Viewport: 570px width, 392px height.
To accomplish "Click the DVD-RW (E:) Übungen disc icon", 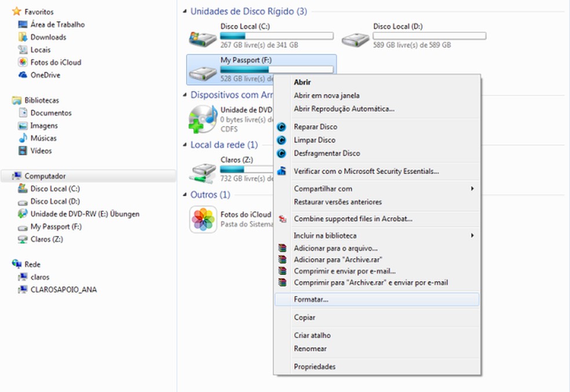I will point(23,214).
